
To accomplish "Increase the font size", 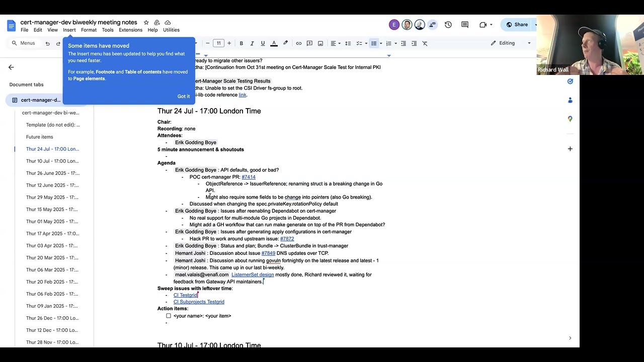I will [229, 43].
